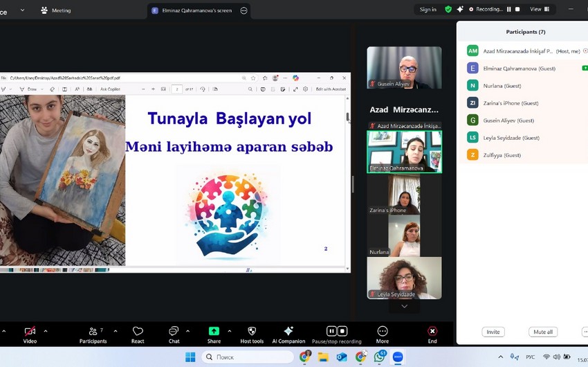Zoom in with plus icon in PDF toolbar
This screenshot has height=367, width=588.
(153, 89)
